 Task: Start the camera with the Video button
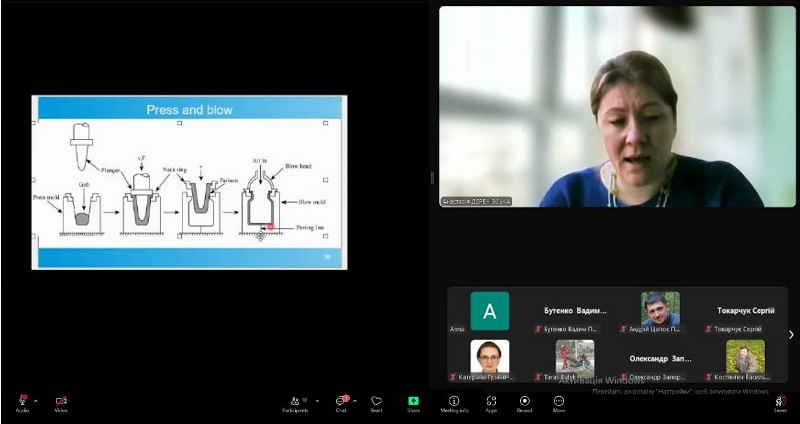[61, 403]
